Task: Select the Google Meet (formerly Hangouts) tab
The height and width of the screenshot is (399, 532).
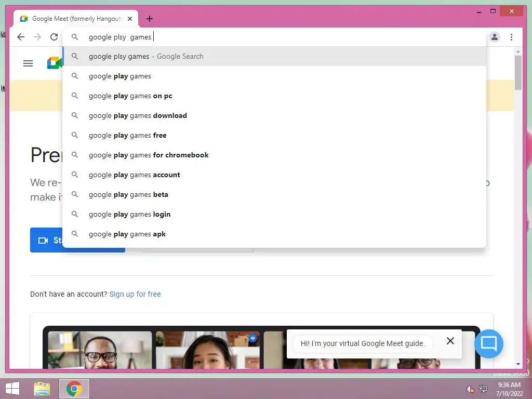Action: click(x=76, y=19)
